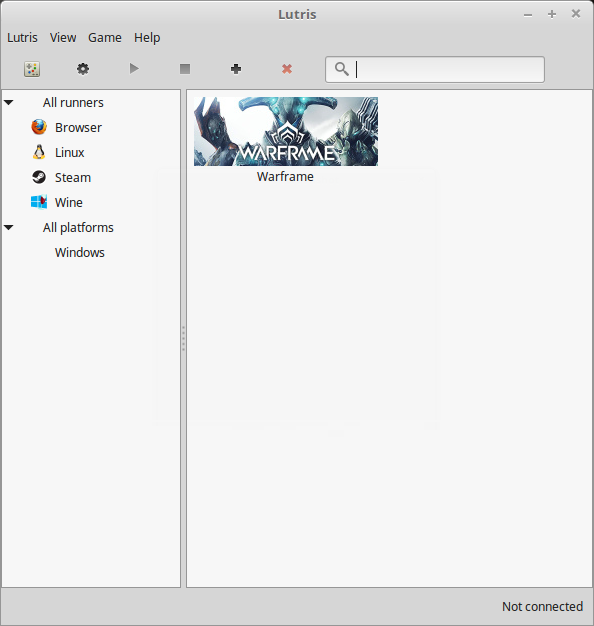This screenshot has width=594, height=626.
Task: Open the Help menu
Action: [147, 38]
